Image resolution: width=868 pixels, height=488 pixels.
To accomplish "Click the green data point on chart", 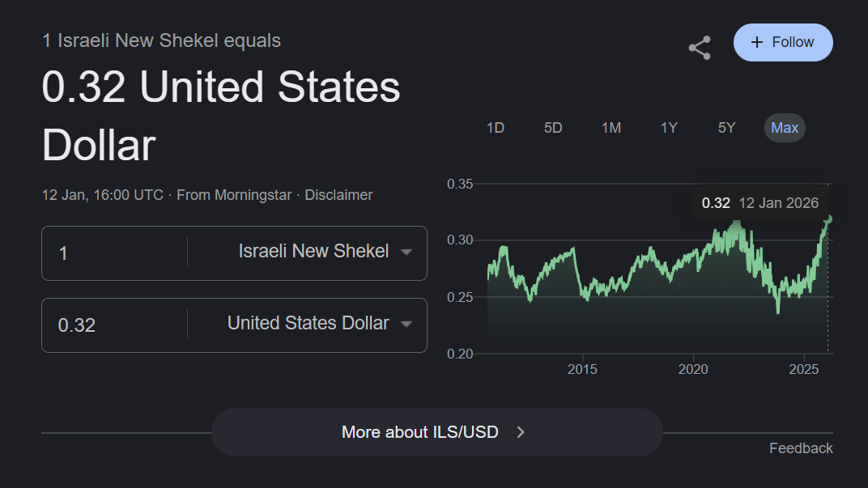I will tap(828, 219).
